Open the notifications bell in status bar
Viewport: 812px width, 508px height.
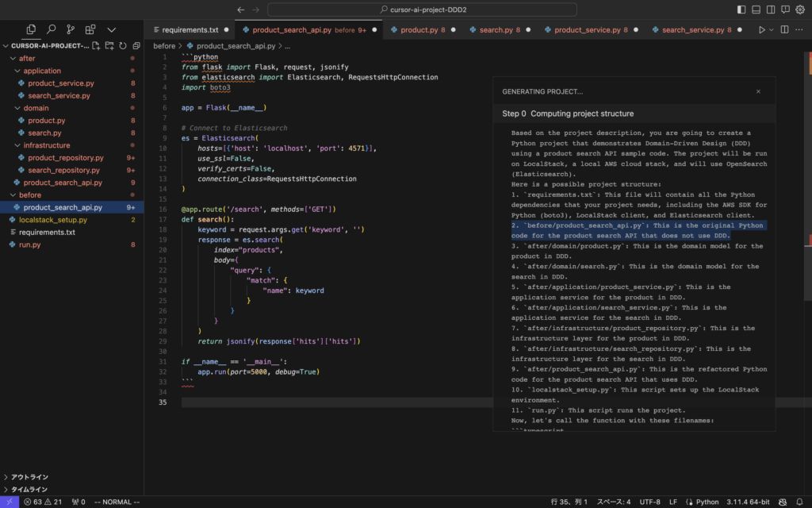click(x=799, y=502)
